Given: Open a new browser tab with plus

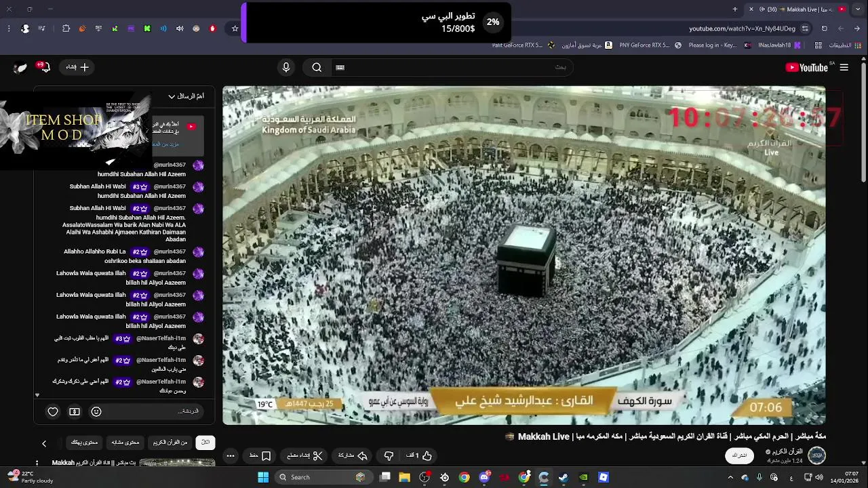Looking at the screenshot, I should pos(735,9).
